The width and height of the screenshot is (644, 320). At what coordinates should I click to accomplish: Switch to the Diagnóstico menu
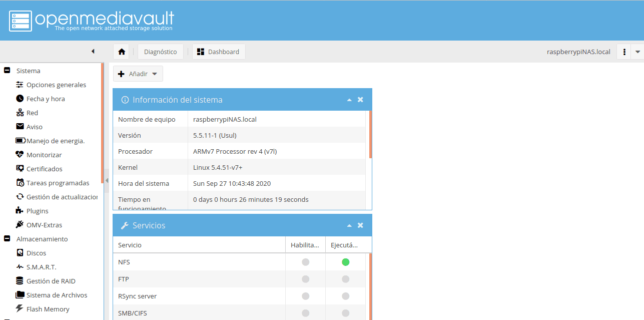[160, 51]
